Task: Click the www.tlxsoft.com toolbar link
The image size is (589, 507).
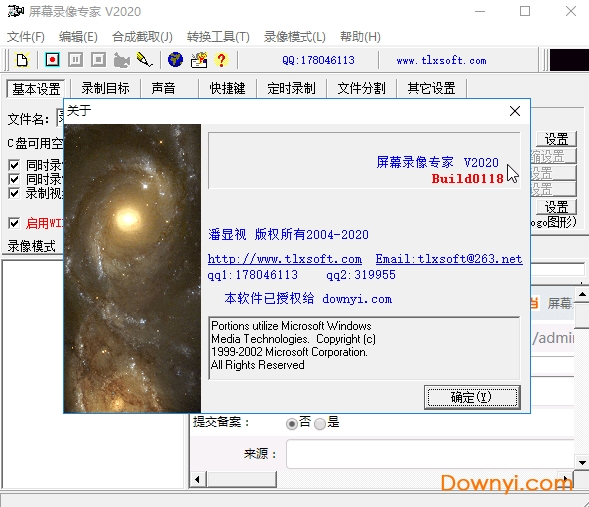Action: point(441,60)
